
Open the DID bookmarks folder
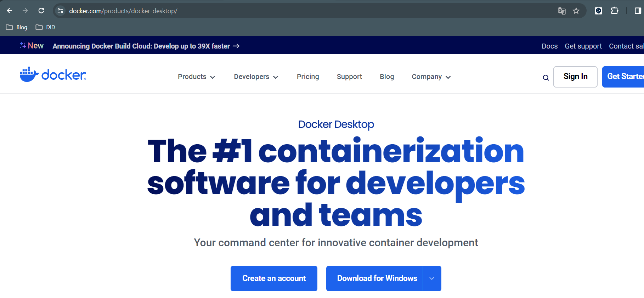[x=45, y=27]
